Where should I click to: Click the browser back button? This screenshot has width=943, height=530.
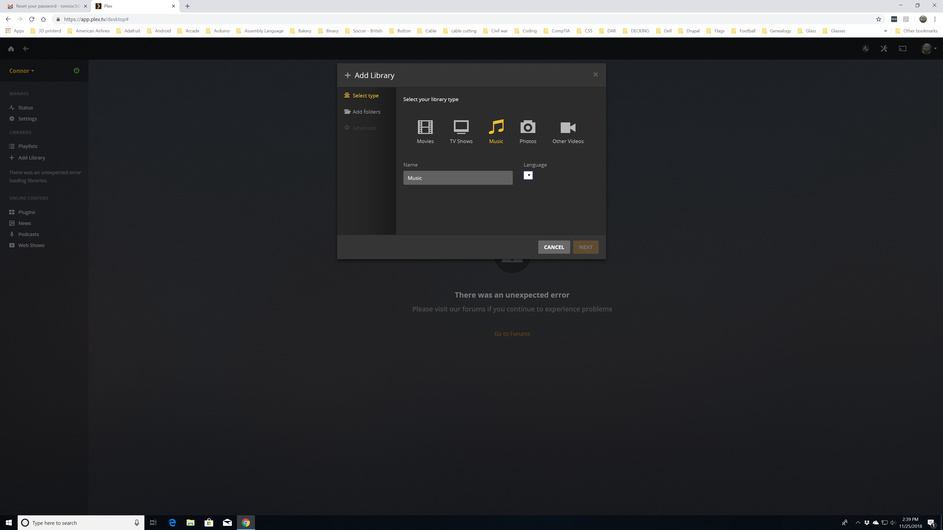tap(8, 19)
